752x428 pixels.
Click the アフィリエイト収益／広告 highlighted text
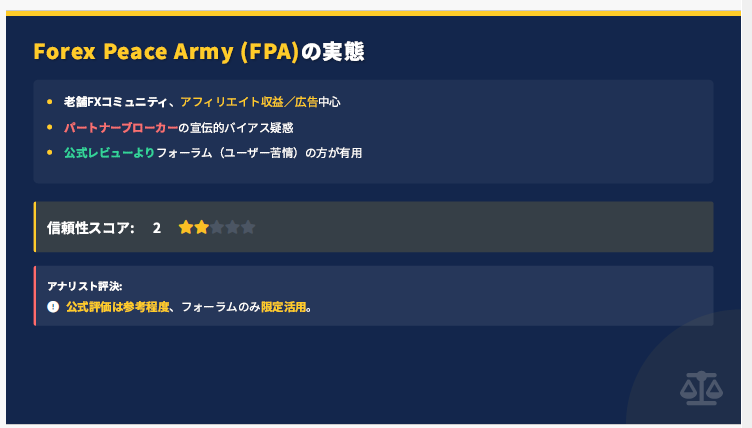(x=249, y=102)
